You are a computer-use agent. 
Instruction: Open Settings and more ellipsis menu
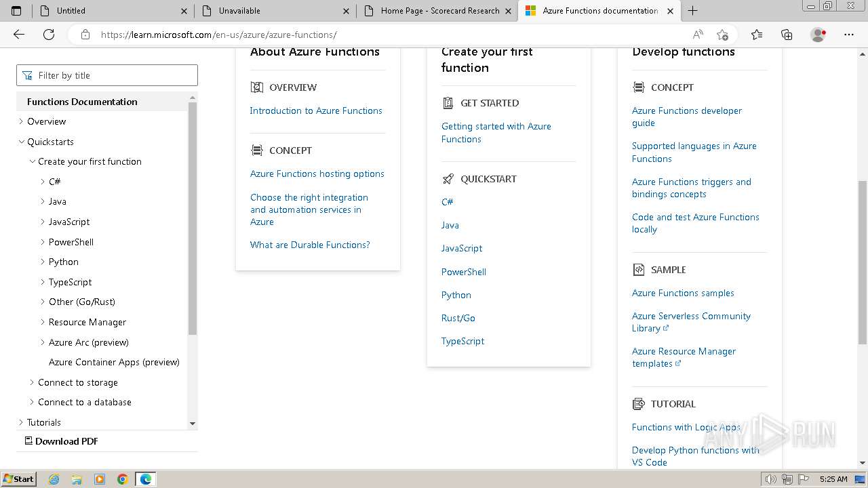click(x=849, y=35)
